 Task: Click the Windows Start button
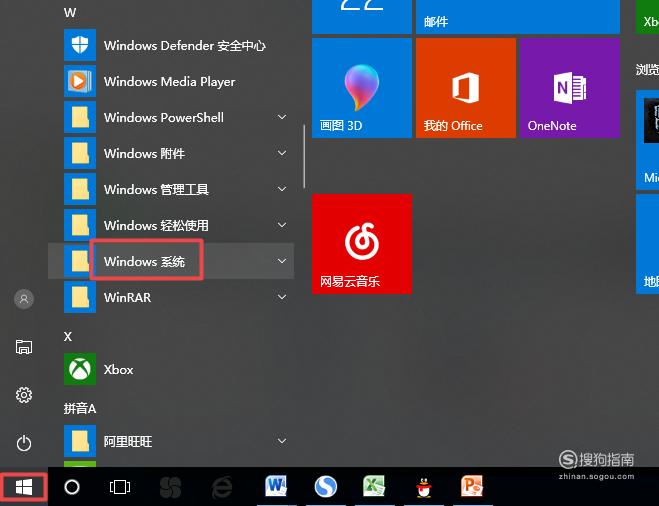click(x=24, y=487)
